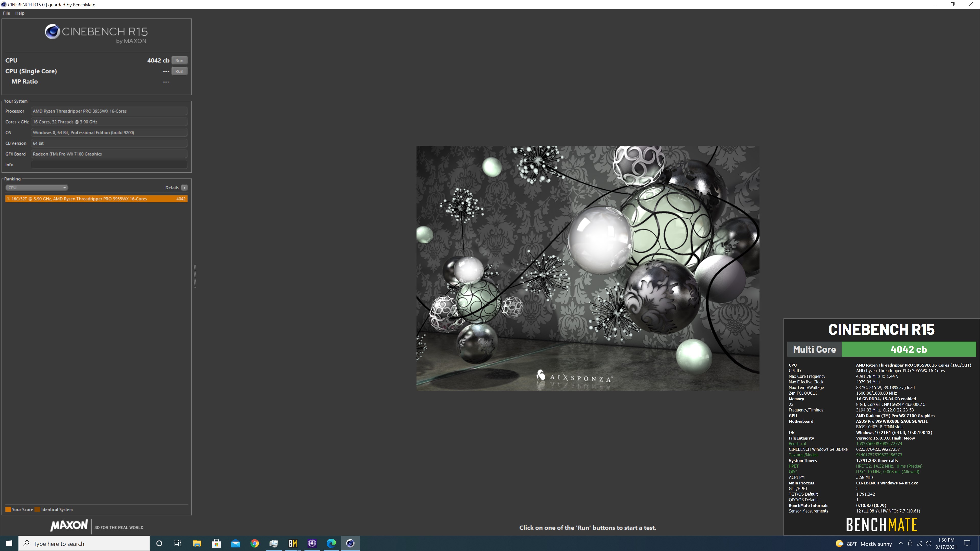Open the Ranking category dropdown showing CPU
This screenshot has height=551, width=980.
(37, 187)
